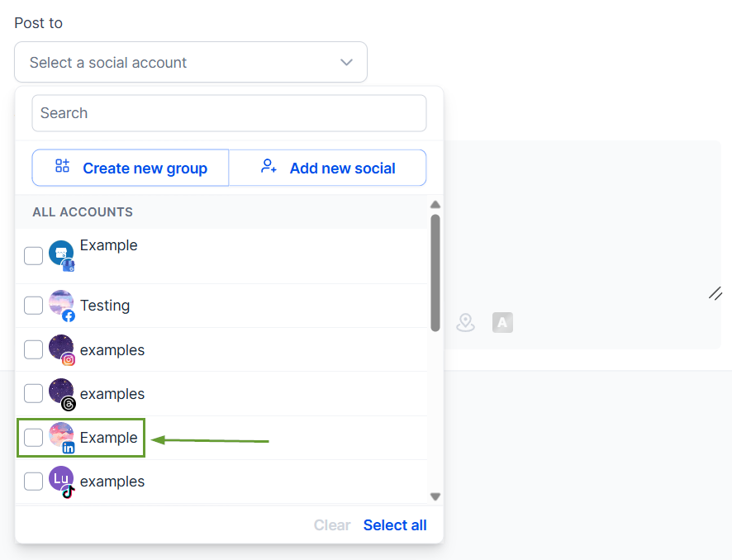The height and width of the screenshot is (560, 732).
Task: Click the Threads badge icon
Action: (x=69, y=404)
